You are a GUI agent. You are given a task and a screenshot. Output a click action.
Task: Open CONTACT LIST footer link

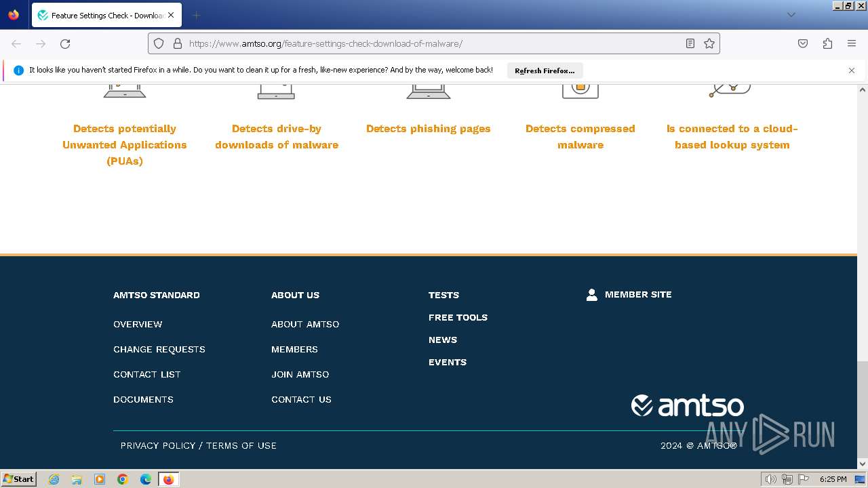coord(147,374)
